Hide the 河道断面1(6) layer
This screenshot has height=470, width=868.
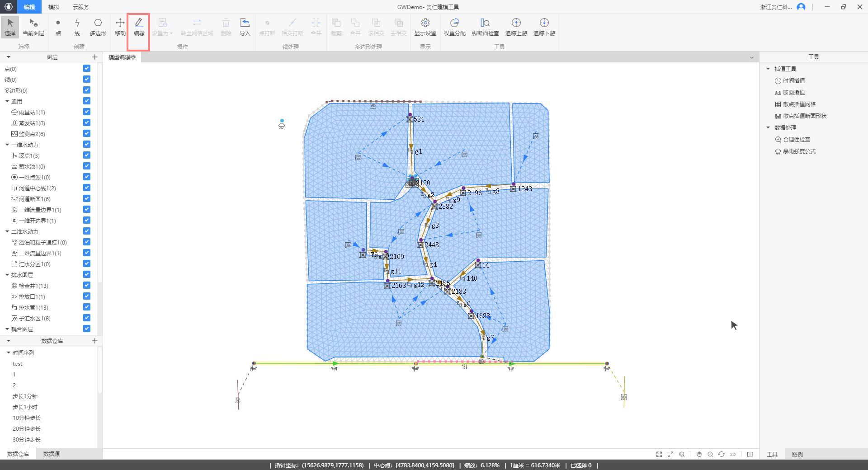[x=87, y=199]
